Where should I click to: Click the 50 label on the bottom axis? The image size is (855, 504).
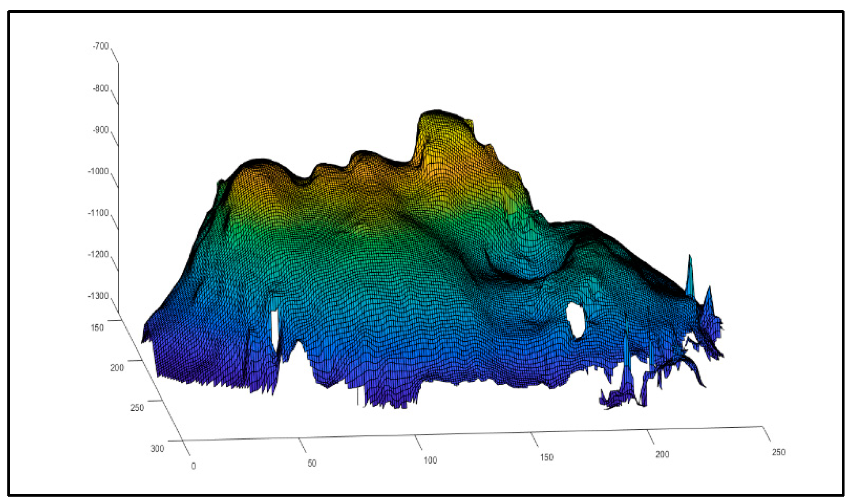(312, 463)
